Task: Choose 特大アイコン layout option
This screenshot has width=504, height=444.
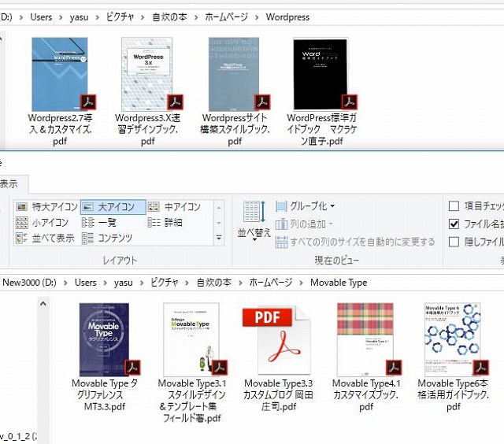Action: click(x=47, y=207)
